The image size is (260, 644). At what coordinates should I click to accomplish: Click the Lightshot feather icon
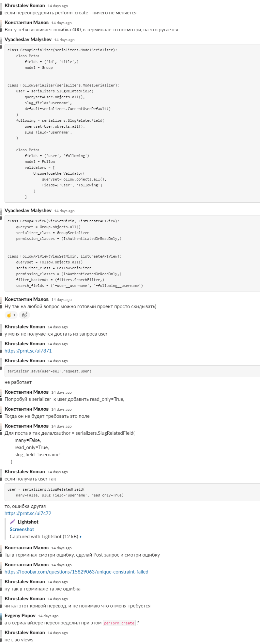(12, 522)
